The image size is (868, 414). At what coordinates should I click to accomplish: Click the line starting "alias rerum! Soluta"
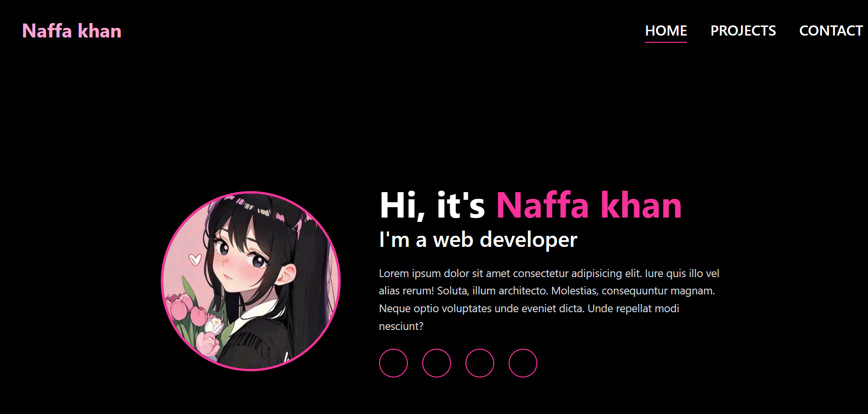tap(547, 291)
